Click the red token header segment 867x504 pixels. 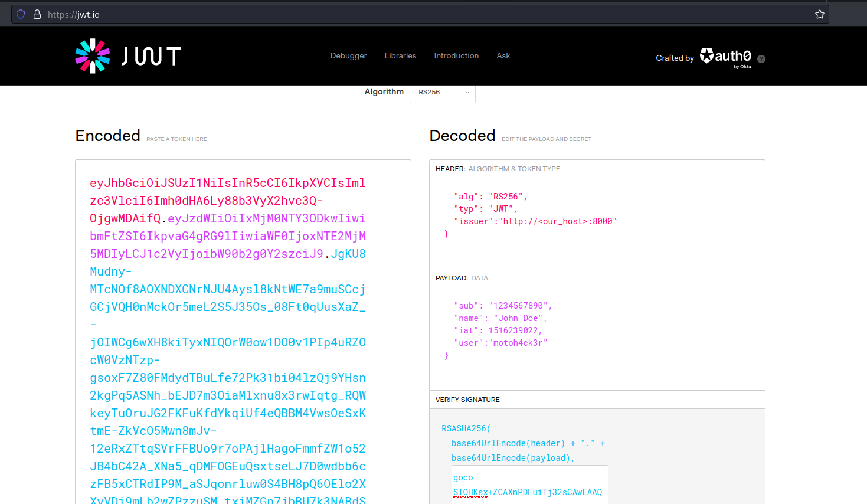pos(227,201)
